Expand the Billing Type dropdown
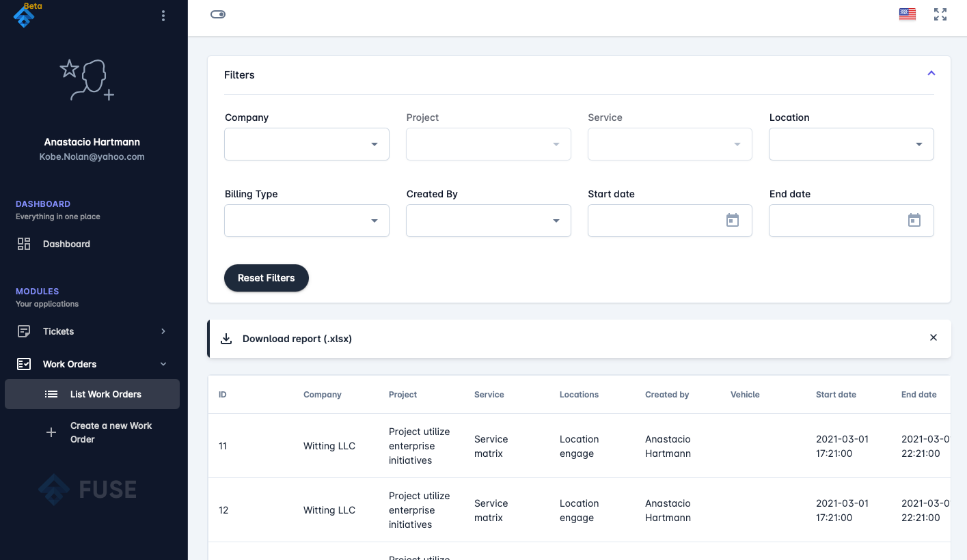 click(x=307, y=221)
